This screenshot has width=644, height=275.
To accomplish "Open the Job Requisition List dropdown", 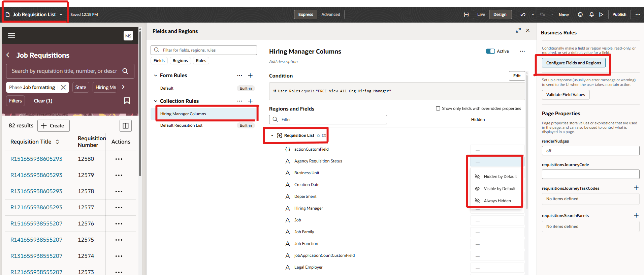I will (x=61, y=14).
